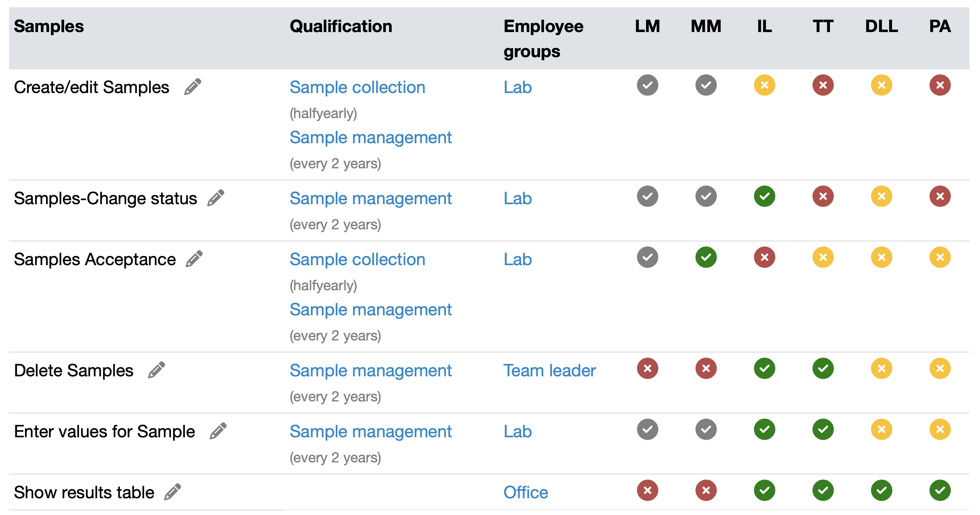Screen dimensions: 980x515
Task: Click the Qualification column header
Action: point(341,26)
